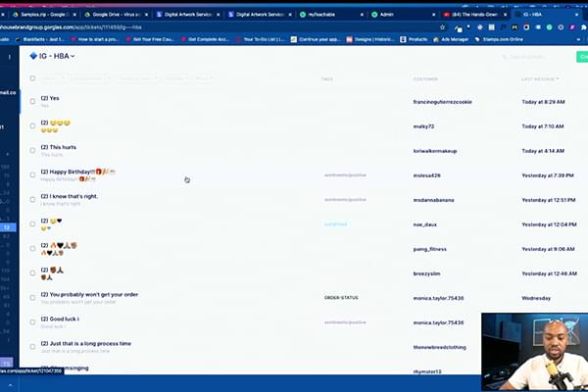This screenshot has height=392, width=588.
Task: Click the blue diamond icon beside IG - HBA
Action: click(33, 56)
